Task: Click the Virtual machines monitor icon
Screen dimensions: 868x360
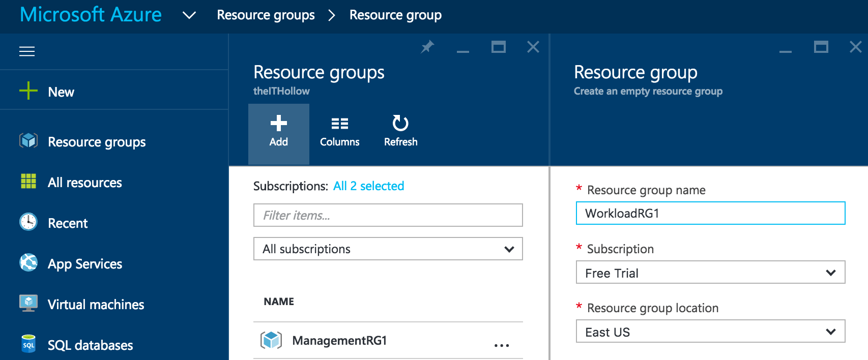Action: (x=28, y=304)
